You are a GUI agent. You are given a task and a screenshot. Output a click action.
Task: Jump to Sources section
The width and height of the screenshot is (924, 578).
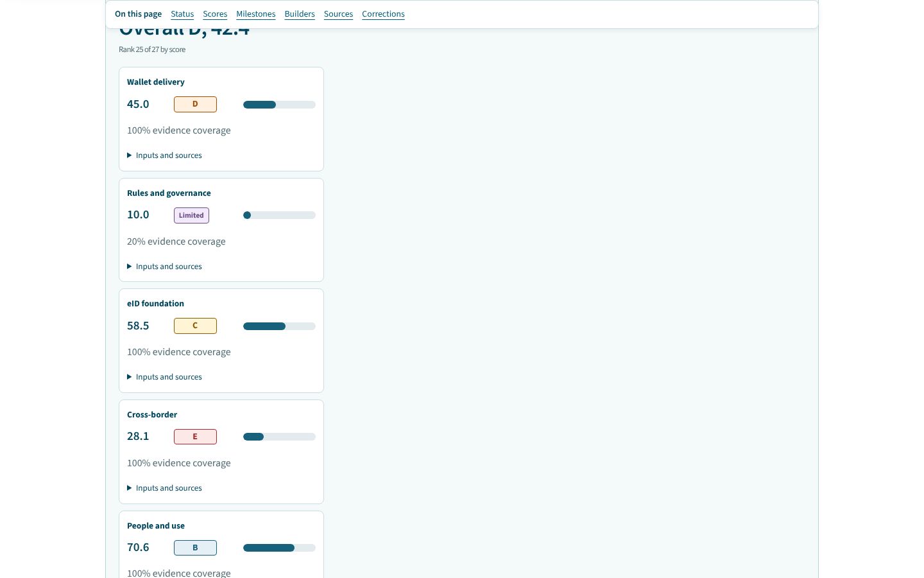[338, 14]
